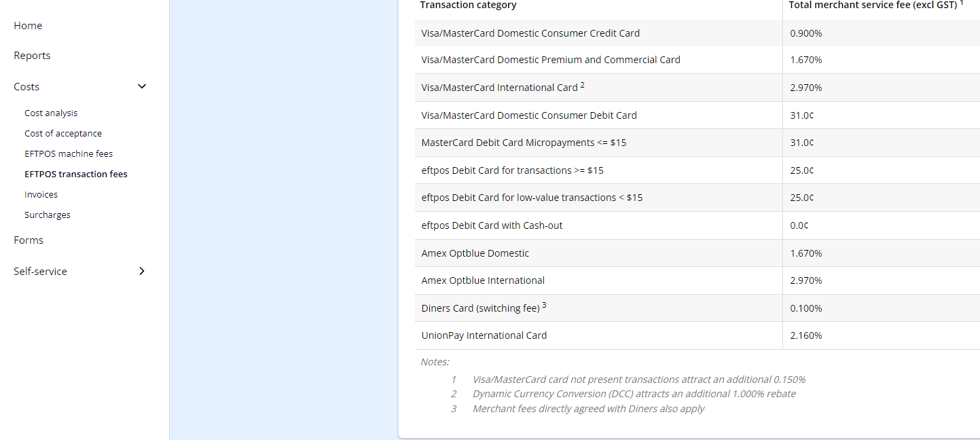Click the 0.0¢ fee value
980x440 pixels.
click(799, 225)
